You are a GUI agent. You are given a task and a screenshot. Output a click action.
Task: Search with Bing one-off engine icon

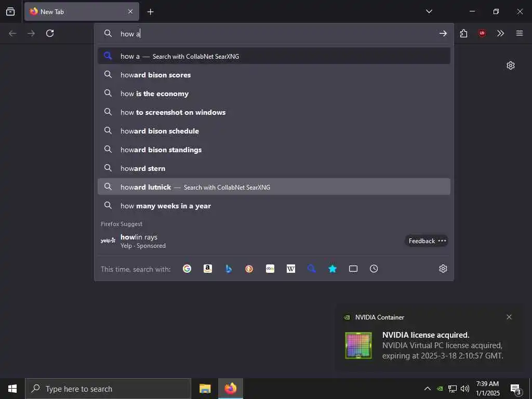pos(229,269)
